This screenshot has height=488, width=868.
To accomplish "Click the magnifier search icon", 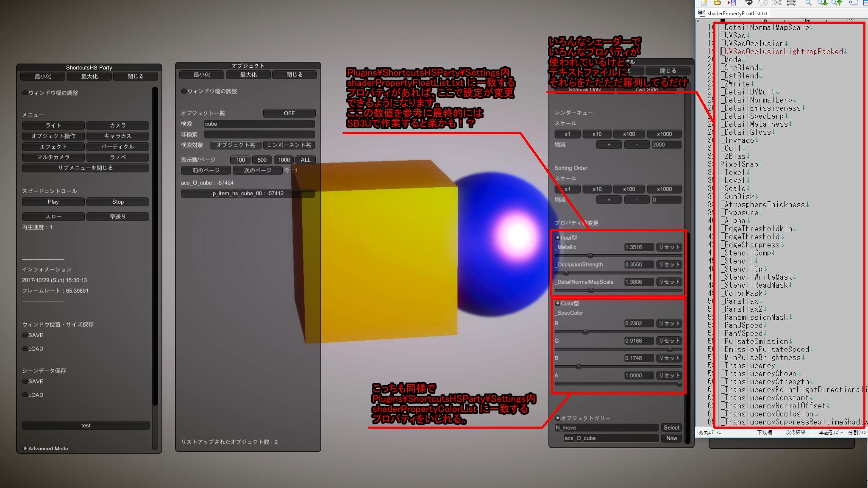I will (x=808, y=3).
